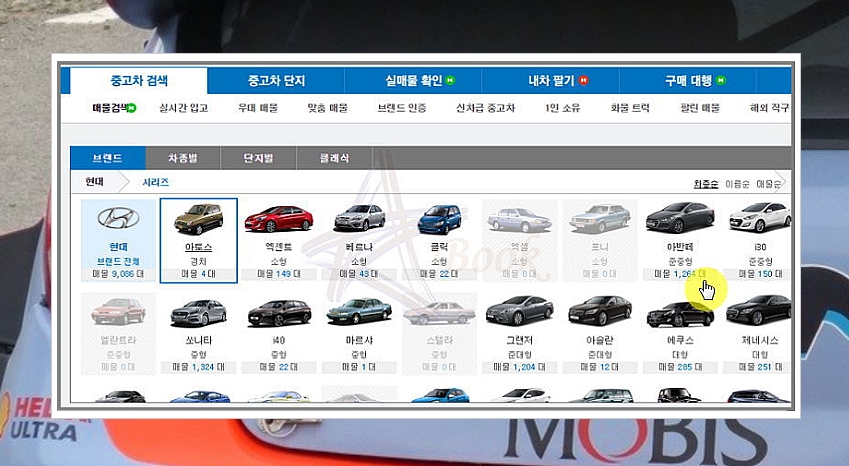Choose the black 아슬란 car image
This screenshot has width=849, height=466.
[600, 311]
